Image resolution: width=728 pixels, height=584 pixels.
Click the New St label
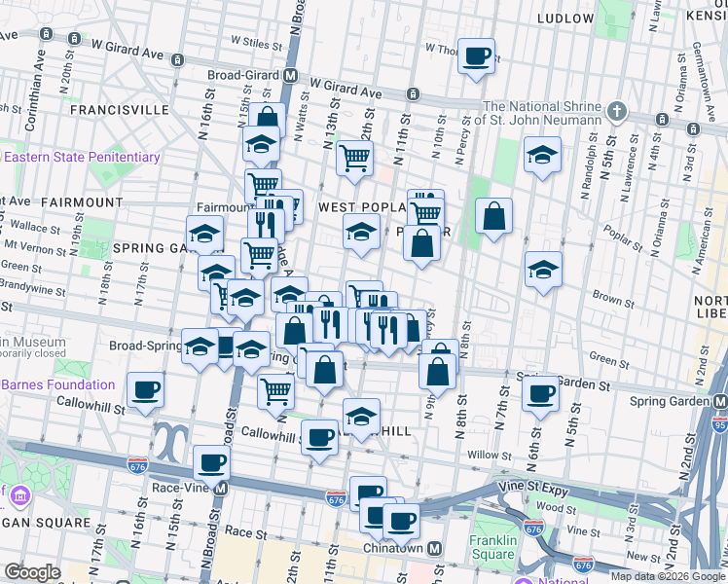pyautogui.click(x=643, y=556)
